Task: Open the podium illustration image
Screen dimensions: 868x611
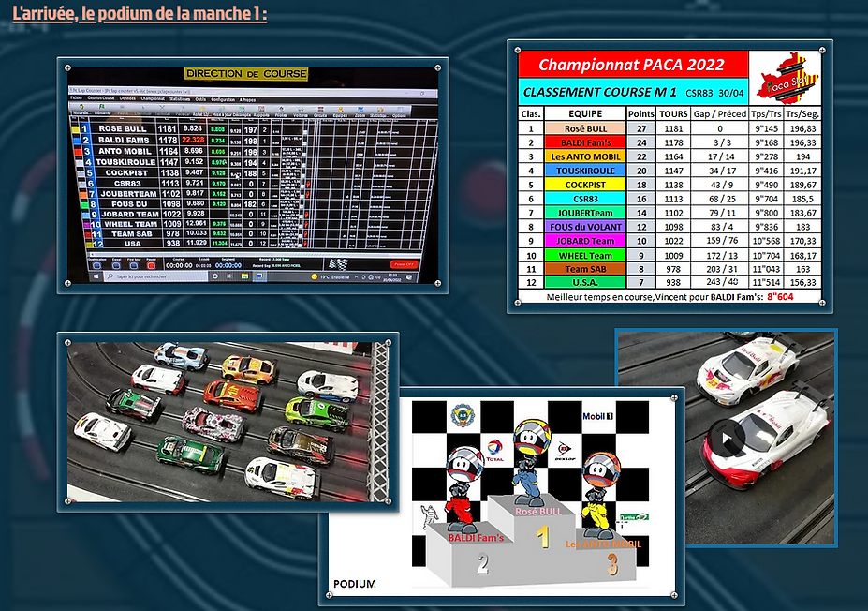Action: point(502,495)
